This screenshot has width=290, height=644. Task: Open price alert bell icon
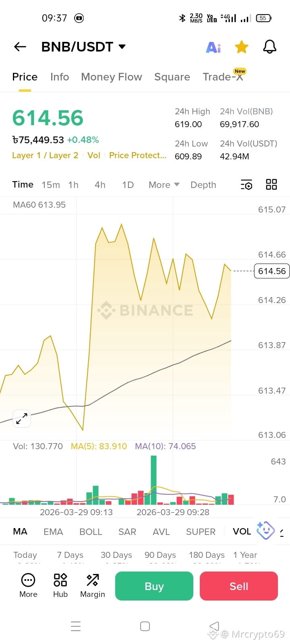[x=270, y=47]
